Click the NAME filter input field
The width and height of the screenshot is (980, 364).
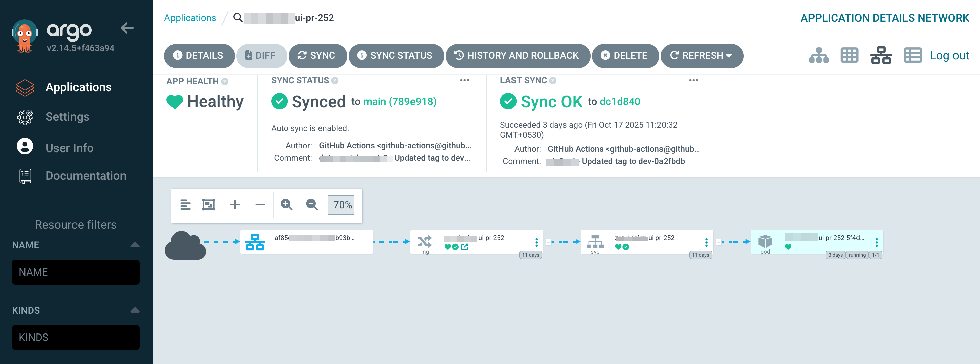tap(76, 272)
